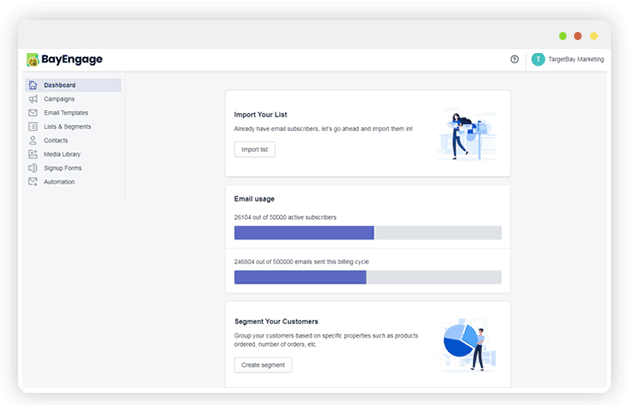The height and width of the screenshot is (405, 640).
Task: Click the Media Library image icon
Action: pos(33,154)
